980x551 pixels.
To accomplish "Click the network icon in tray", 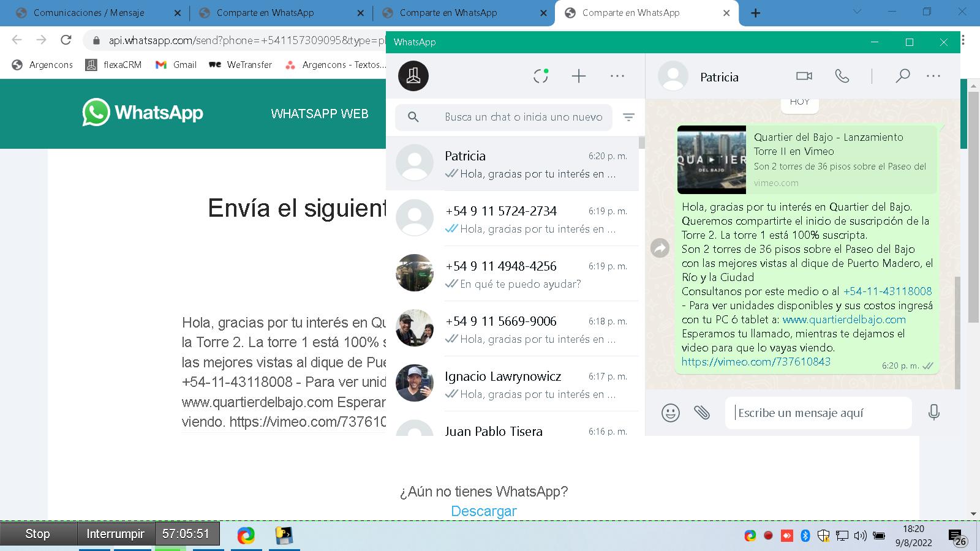I will coord(842,536).
